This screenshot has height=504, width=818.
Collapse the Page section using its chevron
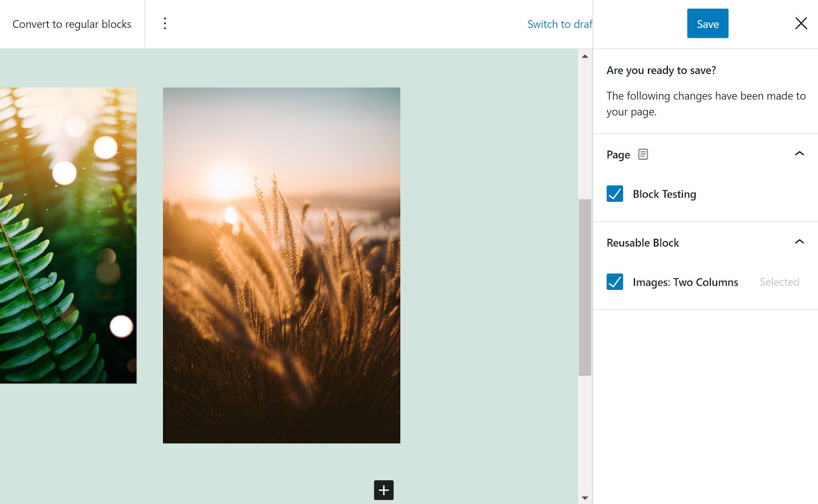pos(799,154)
